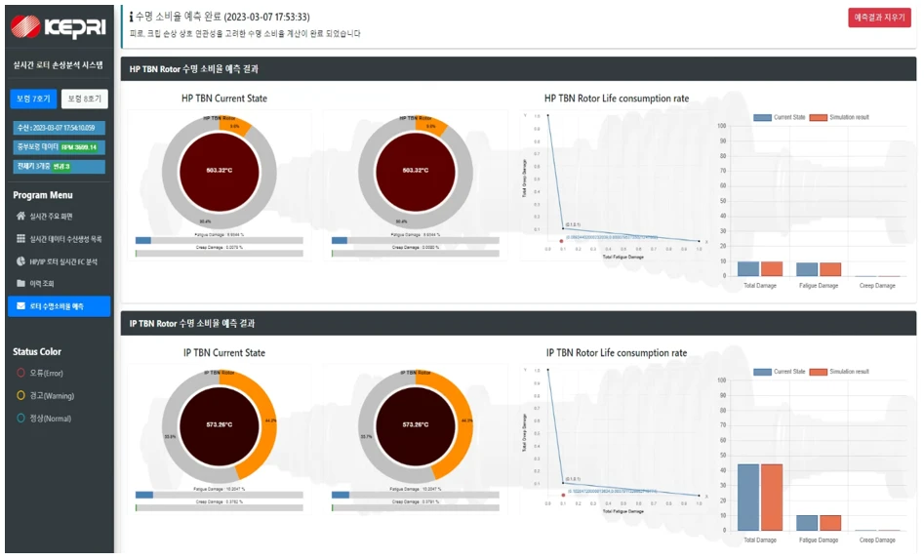Click the 전체기 3기종 badge
The image size is (924, 560).
pos(59,166)
